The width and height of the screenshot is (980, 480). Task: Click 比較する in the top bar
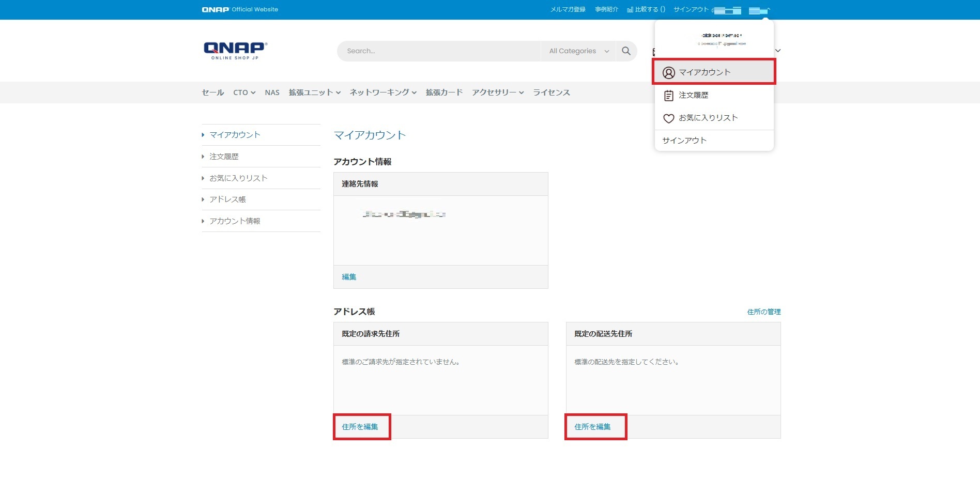pyautogui.click(x=650, y=9)
